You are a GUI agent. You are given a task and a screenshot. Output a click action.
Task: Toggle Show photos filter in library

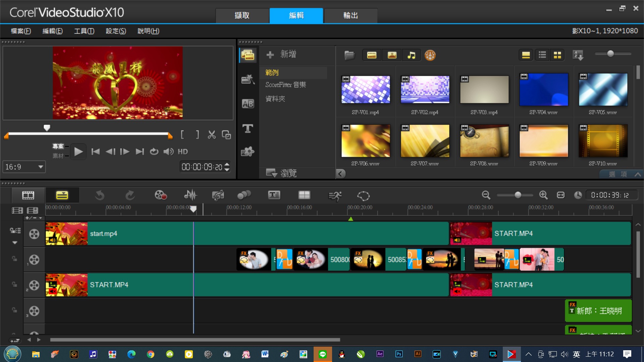[392, 55]
